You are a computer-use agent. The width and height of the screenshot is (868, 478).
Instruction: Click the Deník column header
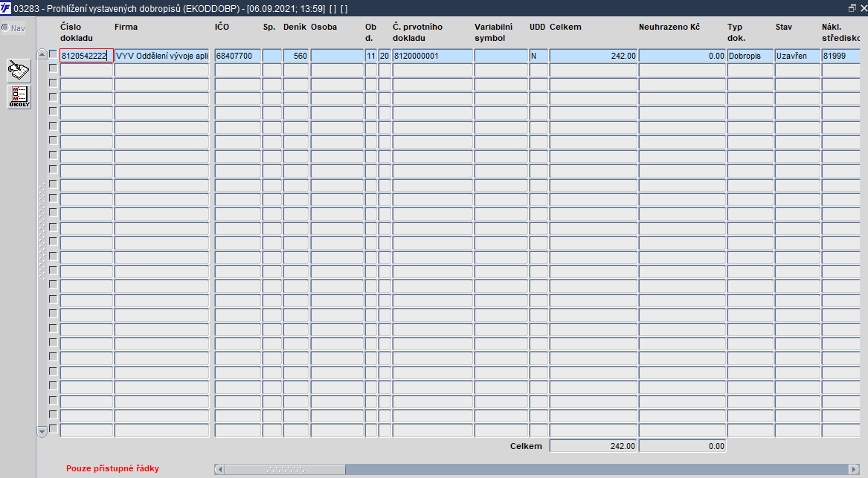[x=295, y=27]
